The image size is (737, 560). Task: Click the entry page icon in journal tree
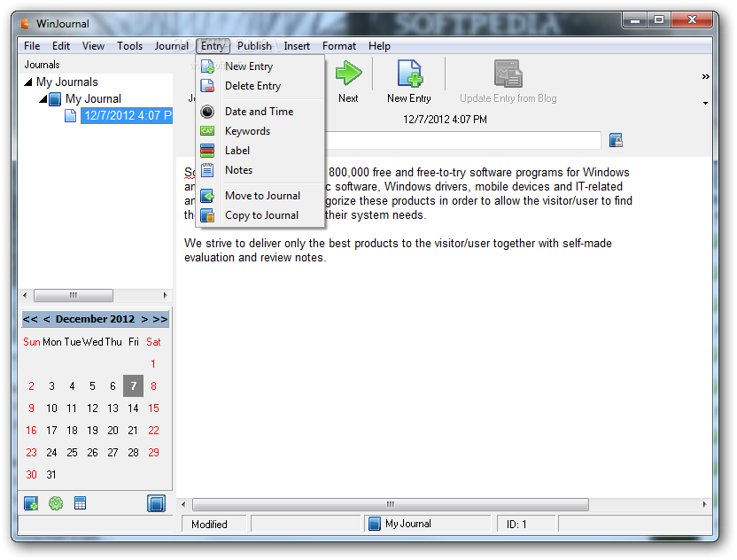(x=70, y=115)
